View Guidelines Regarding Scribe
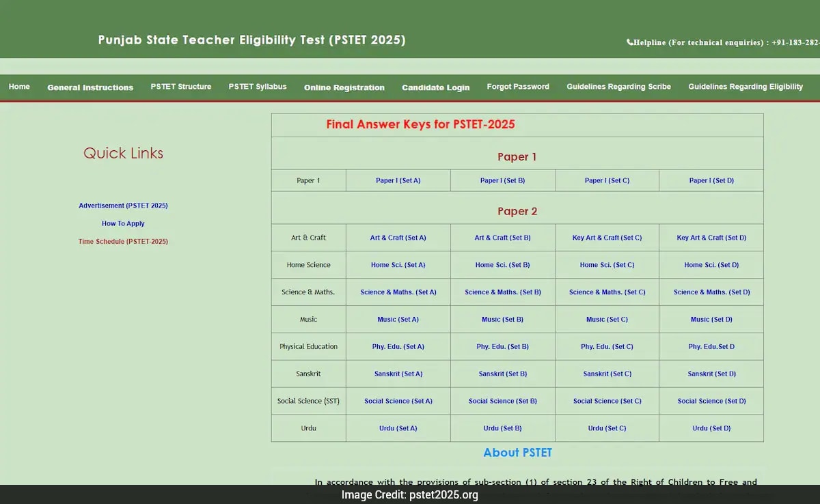Screen dimensions: 820x504 [618, 87]
